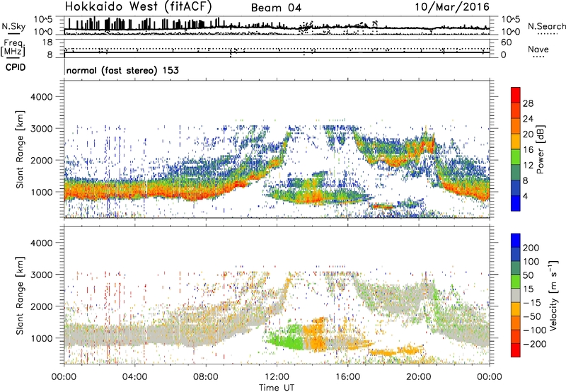Click the Nave axis value '60'

pos(506,42)
